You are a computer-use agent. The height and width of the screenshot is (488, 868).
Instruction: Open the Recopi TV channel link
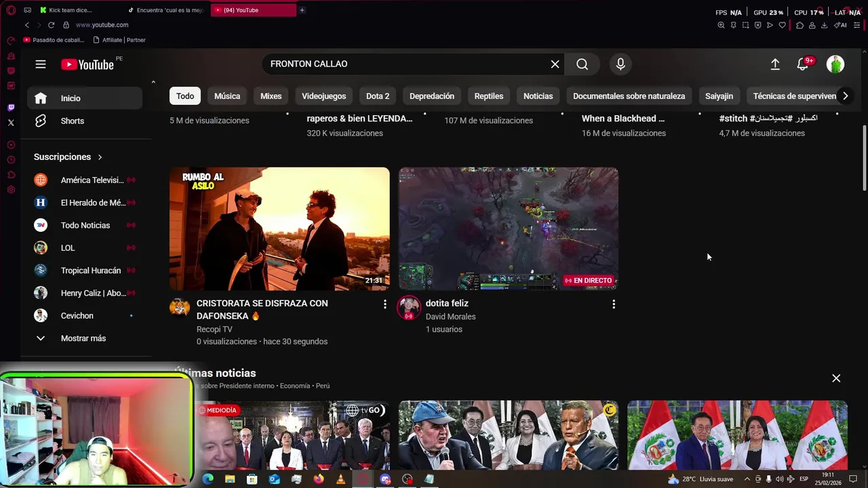(x=214, y=329)
